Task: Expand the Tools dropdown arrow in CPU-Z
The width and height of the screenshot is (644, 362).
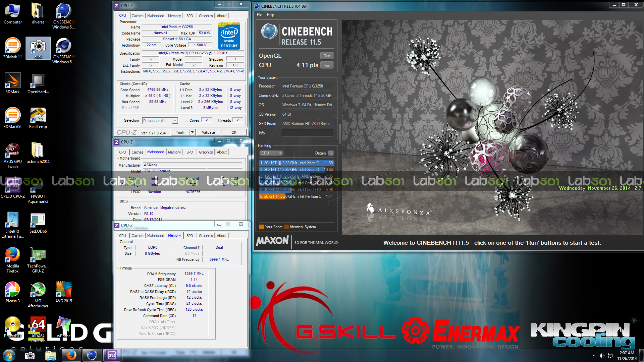Action: [193, 132]
